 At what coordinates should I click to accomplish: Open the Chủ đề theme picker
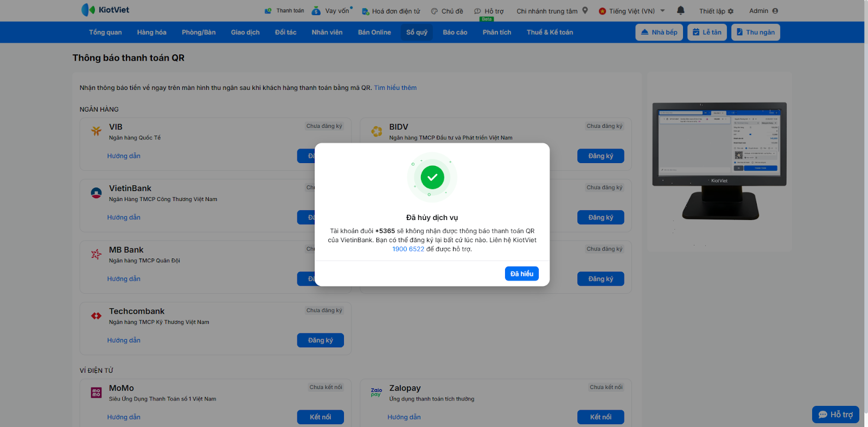[447, 11]
